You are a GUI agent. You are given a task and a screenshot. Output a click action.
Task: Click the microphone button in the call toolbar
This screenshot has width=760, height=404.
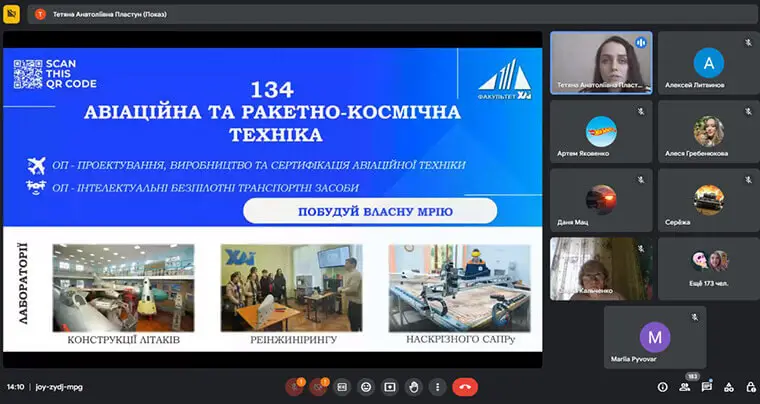[295, 386]
